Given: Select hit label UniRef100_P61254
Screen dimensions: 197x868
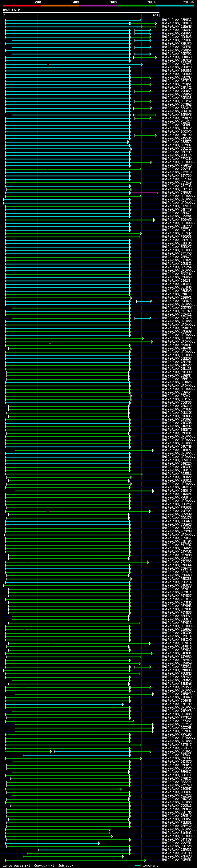Looking at the screenshot, I should [177, 267].
